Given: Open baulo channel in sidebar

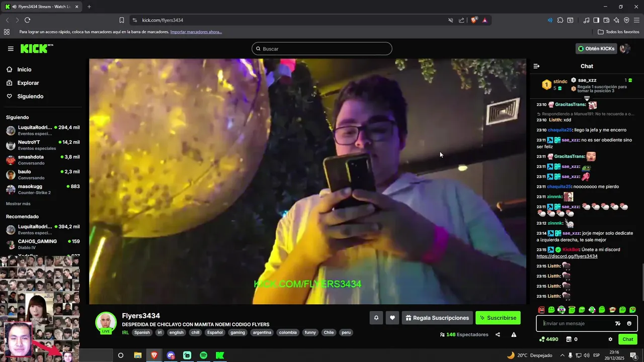Looking at the screenshot, I should click(x=43, y=174).
